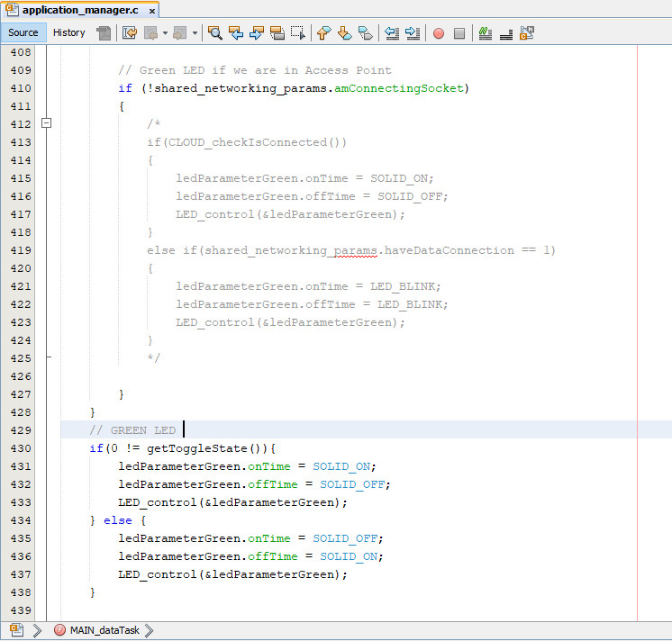Viewport: 672px width, 641px height.
Task: Toggle bookmark on the current line
Action: (x=366, y=33)
